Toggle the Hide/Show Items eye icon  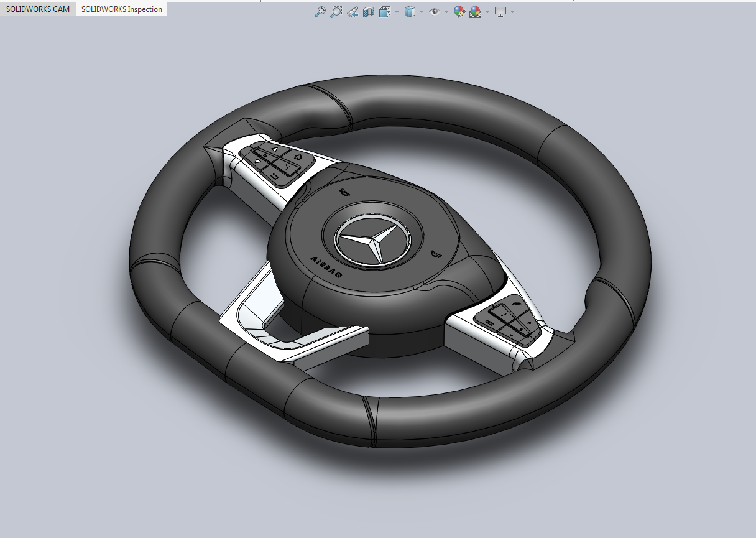[x=435, y=11]
